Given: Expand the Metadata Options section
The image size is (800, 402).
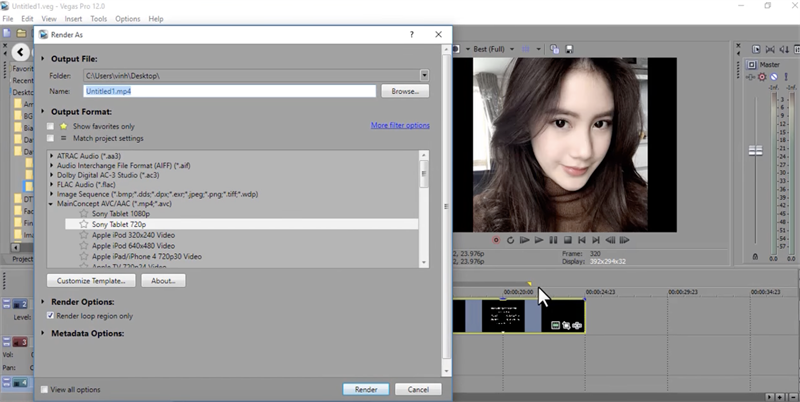Looking at the screenshot, I should (x=44, y=332).
